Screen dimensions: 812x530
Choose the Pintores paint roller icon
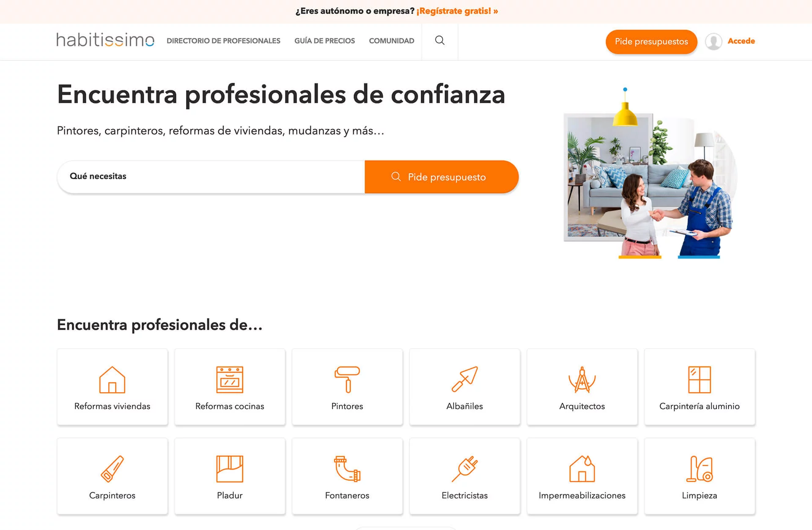pos(347,380)
